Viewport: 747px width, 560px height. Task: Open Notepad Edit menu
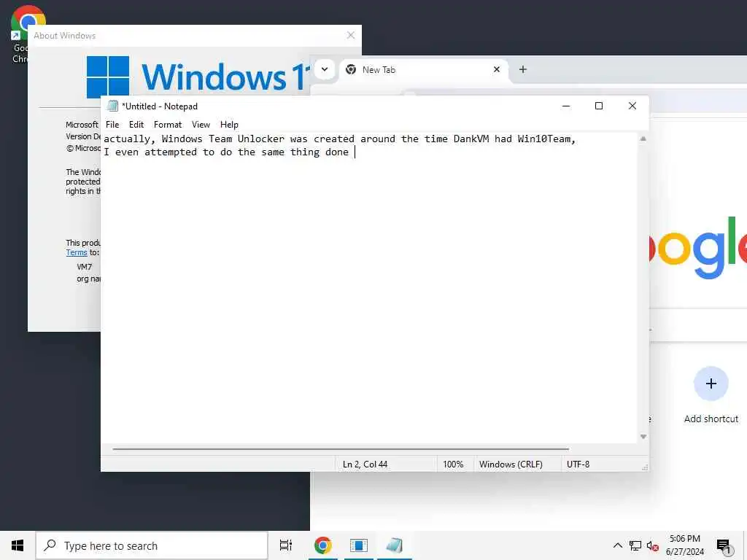click(136, 124)
